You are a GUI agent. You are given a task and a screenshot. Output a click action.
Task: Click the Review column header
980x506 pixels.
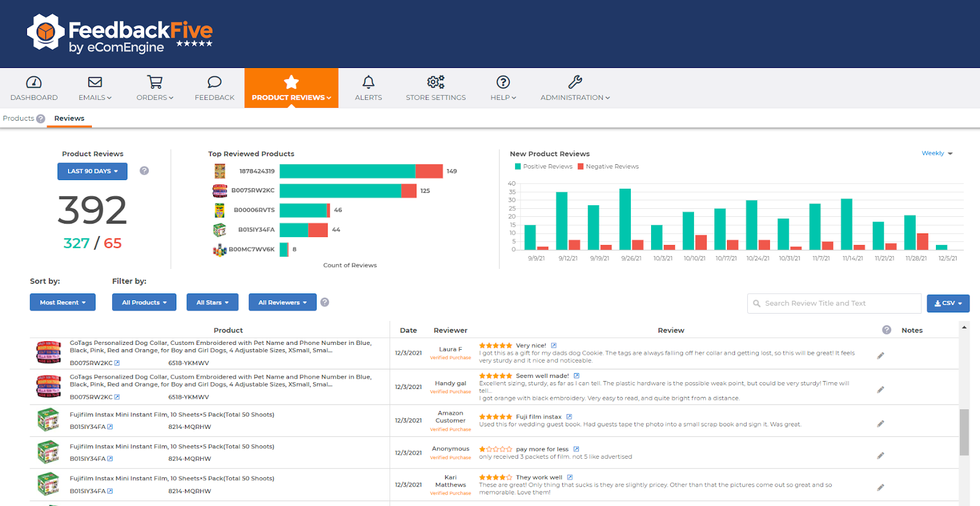[x=671, y=330]
